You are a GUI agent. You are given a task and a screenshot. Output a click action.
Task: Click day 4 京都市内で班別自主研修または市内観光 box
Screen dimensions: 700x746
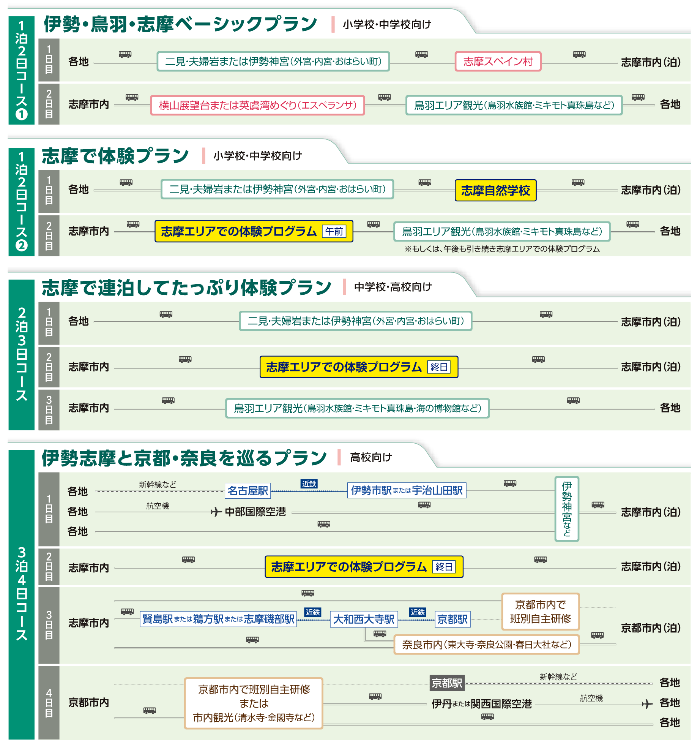254,703
